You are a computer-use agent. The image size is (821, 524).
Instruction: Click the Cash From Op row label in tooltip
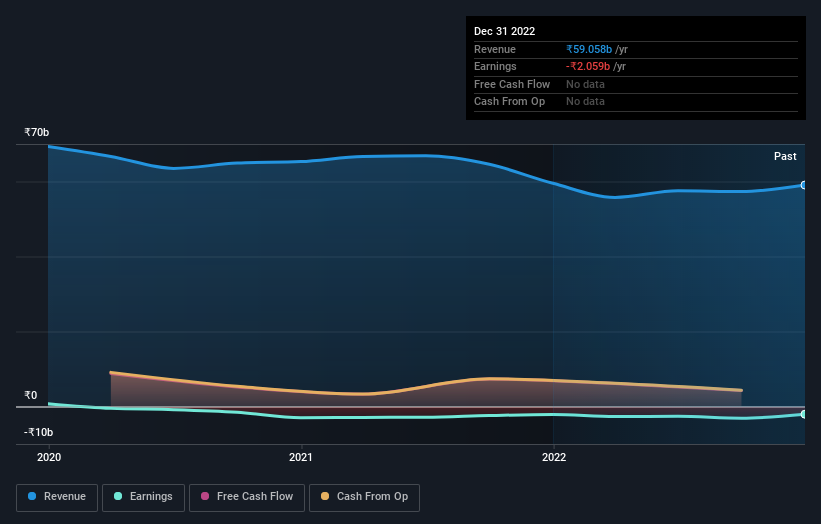click(x=509, y=102)
